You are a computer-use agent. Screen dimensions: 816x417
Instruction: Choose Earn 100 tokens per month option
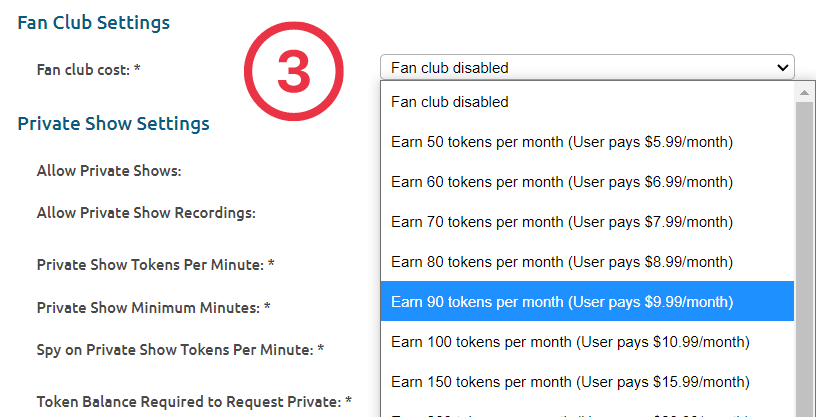click(588, 342)
